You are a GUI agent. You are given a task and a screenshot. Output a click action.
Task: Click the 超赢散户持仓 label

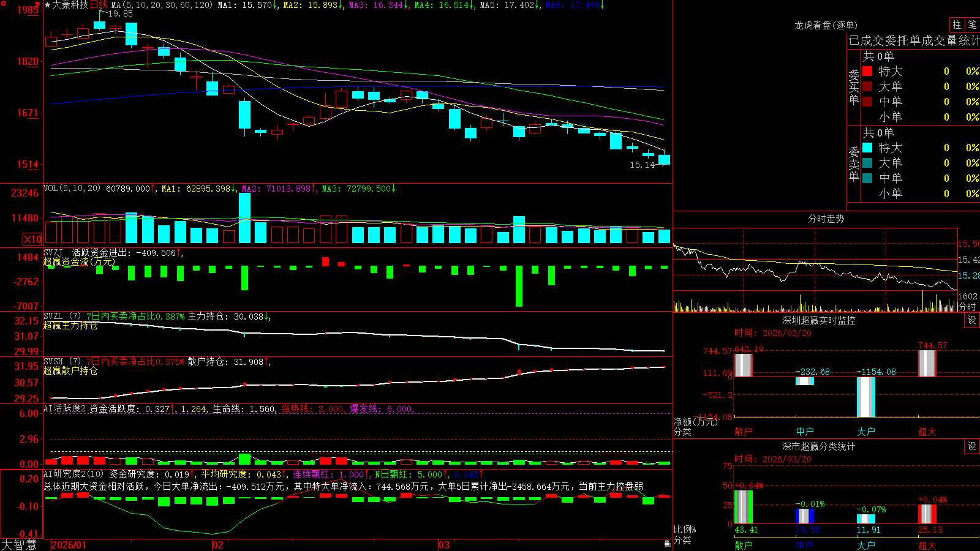[70, 371]
